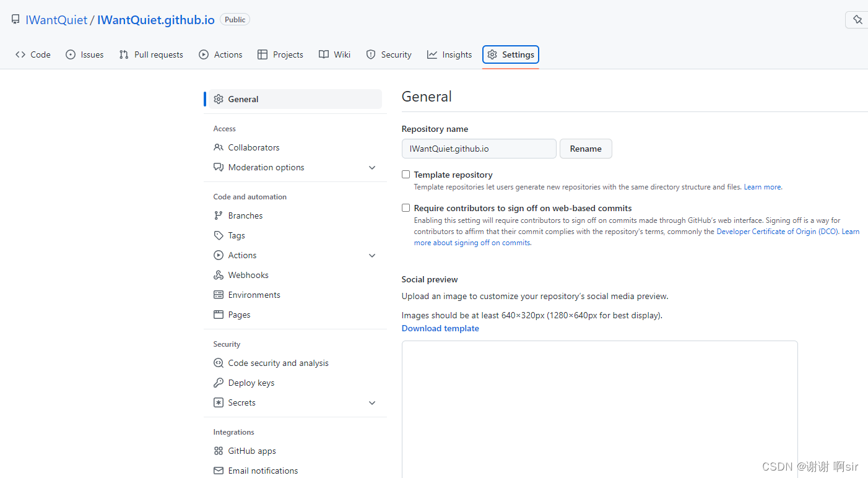Click the Security tab shield icon

point(371,54)
